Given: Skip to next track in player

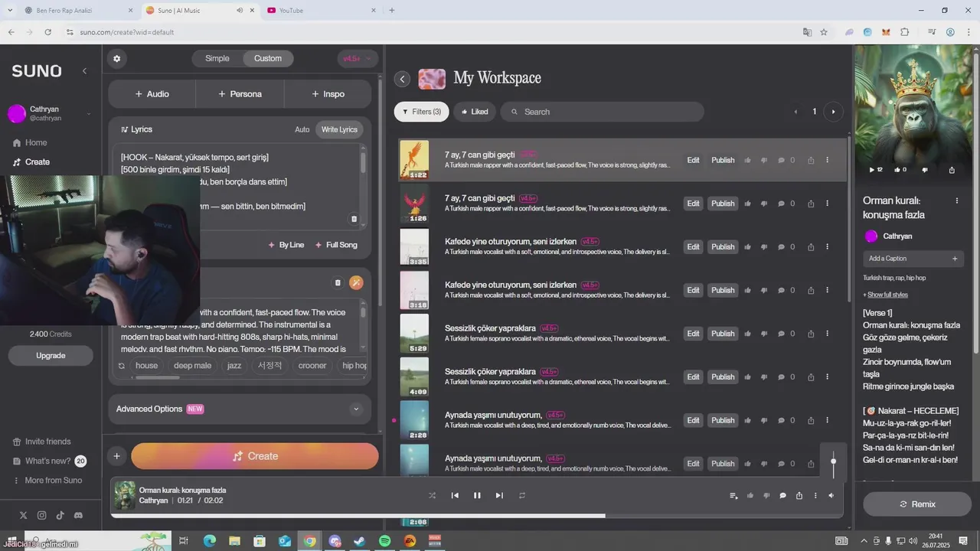Looking at the screenshot, I should click(x=499, y=495).
